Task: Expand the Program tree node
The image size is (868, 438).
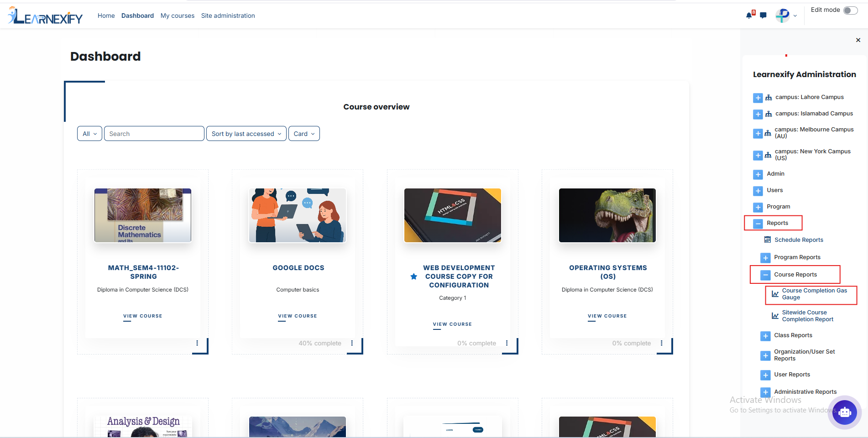Action: 758,207
